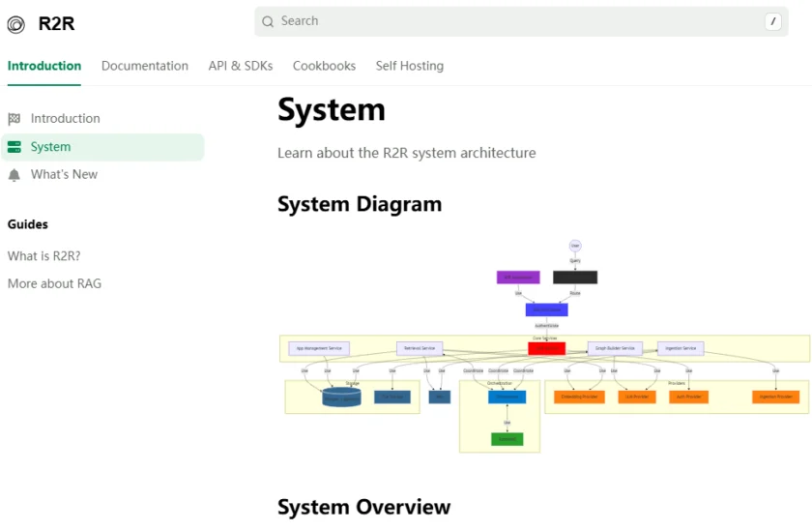Click the User circle node in diagram

click(575, 246)
